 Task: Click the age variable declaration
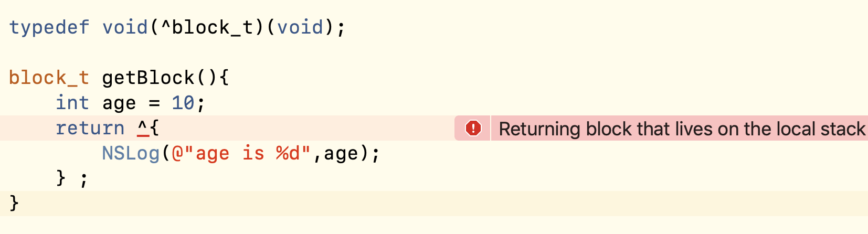coord(119,103)
